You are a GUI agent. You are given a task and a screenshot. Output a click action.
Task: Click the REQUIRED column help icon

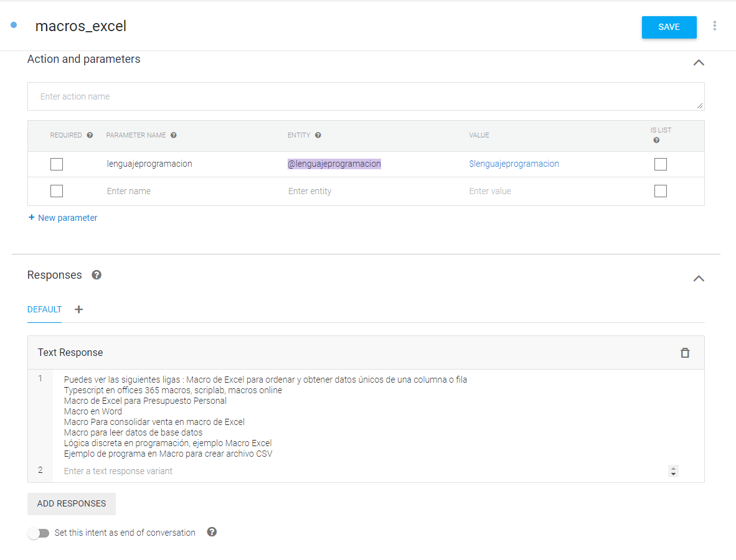point(90,135)
